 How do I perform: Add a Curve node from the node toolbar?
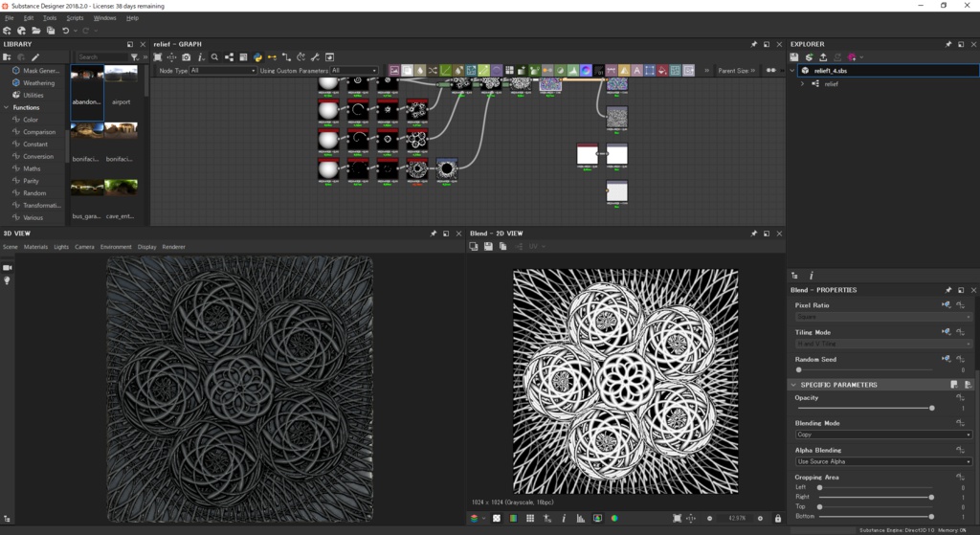pyautogui.click(x=446, y=71)
